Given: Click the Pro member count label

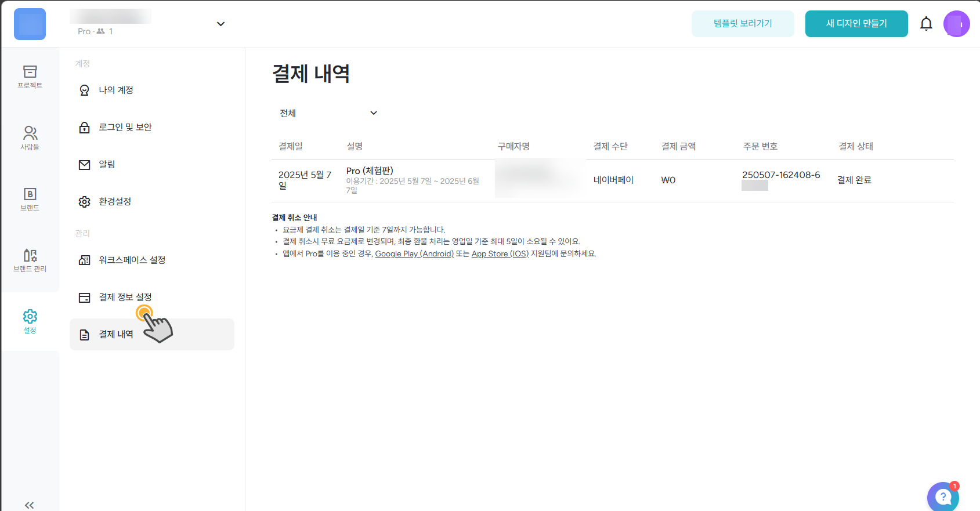Looking at the screenshot, I should coord(95,31).
